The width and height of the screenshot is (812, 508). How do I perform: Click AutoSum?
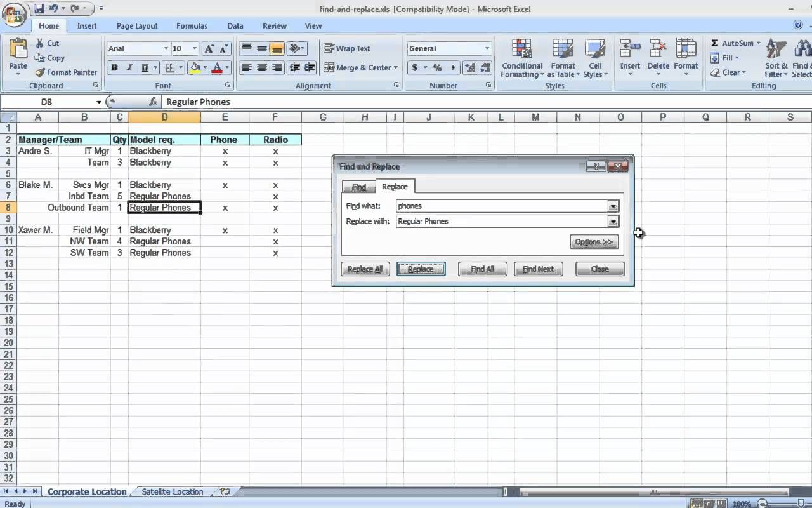731,43
